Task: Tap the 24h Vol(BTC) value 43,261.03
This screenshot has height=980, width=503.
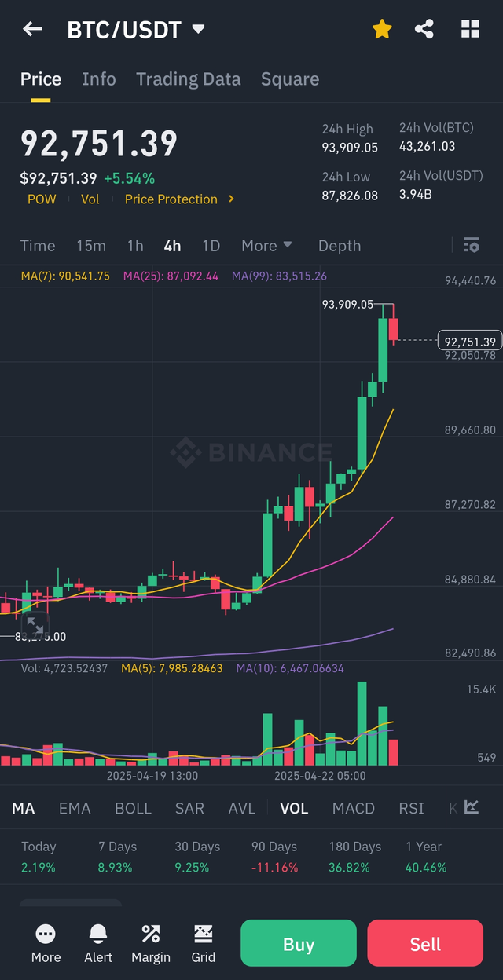Action: pyautogui.click(x=427, y=146)
